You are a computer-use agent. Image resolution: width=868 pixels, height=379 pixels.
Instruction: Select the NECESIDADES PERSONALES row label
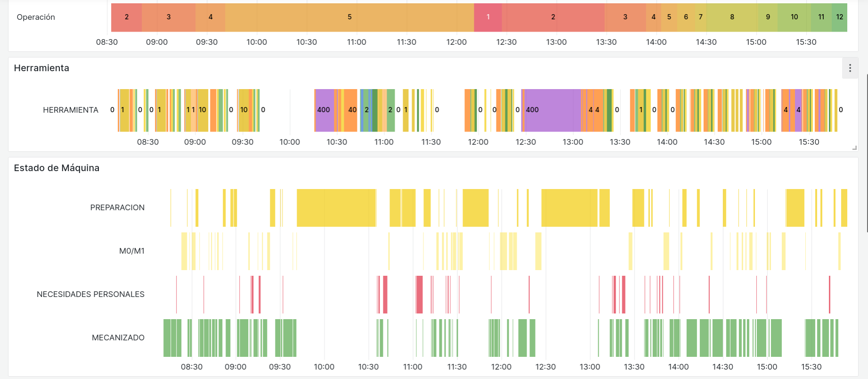[90, 295]
